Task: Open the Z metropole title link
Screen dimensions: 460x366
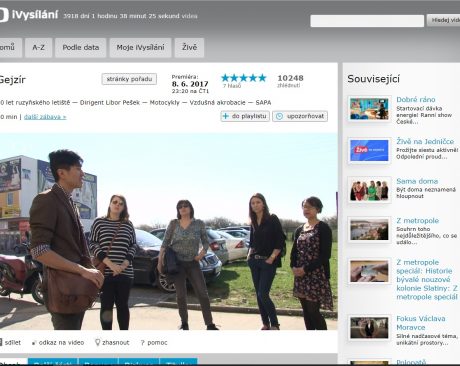Action: 418,221
